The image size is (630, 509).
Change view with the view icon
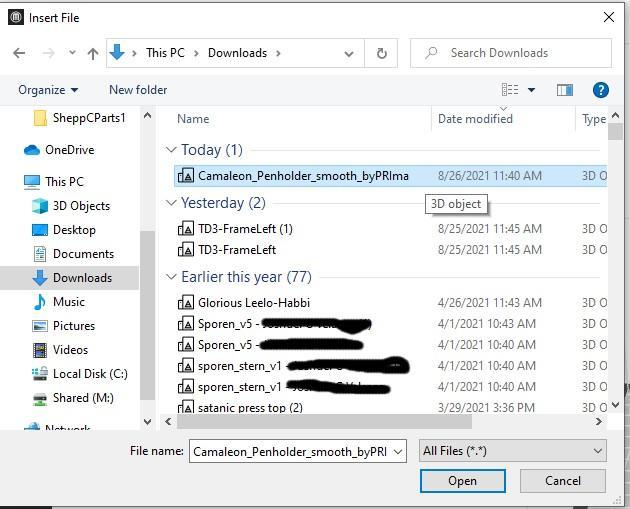510,90
